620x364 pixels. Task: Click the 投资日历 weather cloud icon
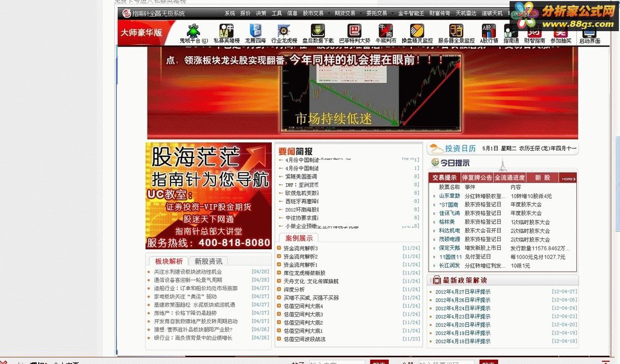(436, 149)
